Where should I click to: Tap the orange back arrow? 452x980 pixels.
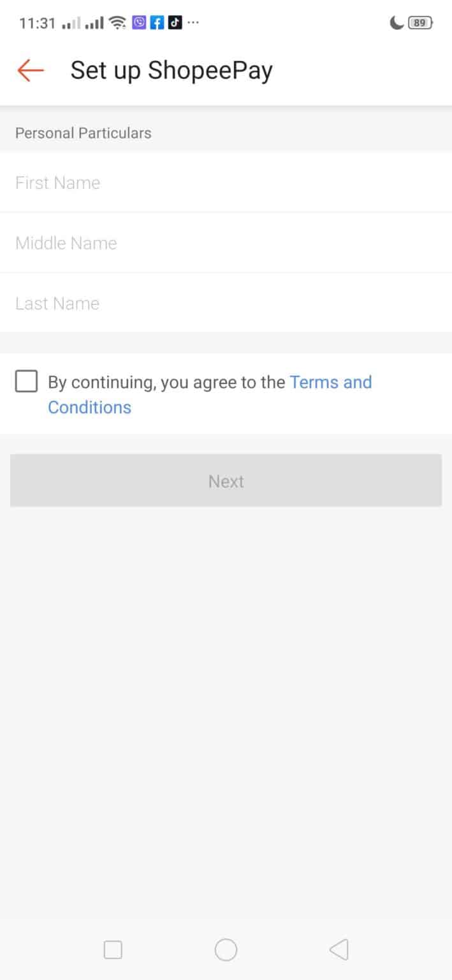coord(30,70)
